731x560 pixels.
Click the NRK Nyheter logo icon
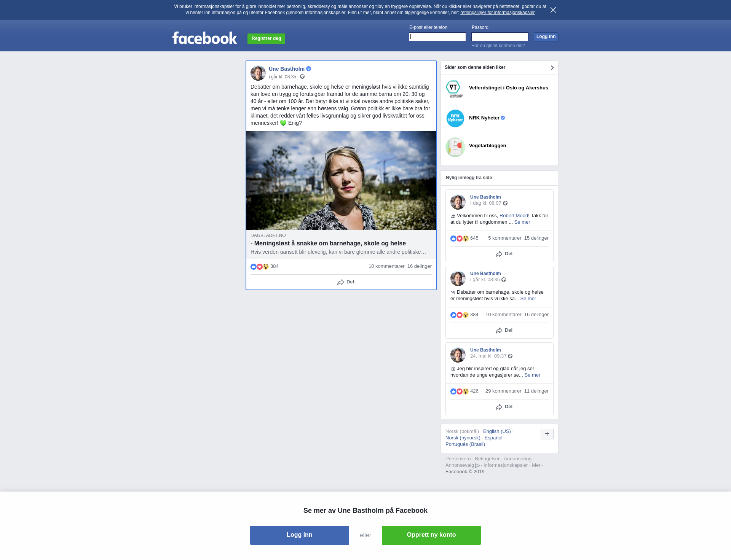pos(455,118)
